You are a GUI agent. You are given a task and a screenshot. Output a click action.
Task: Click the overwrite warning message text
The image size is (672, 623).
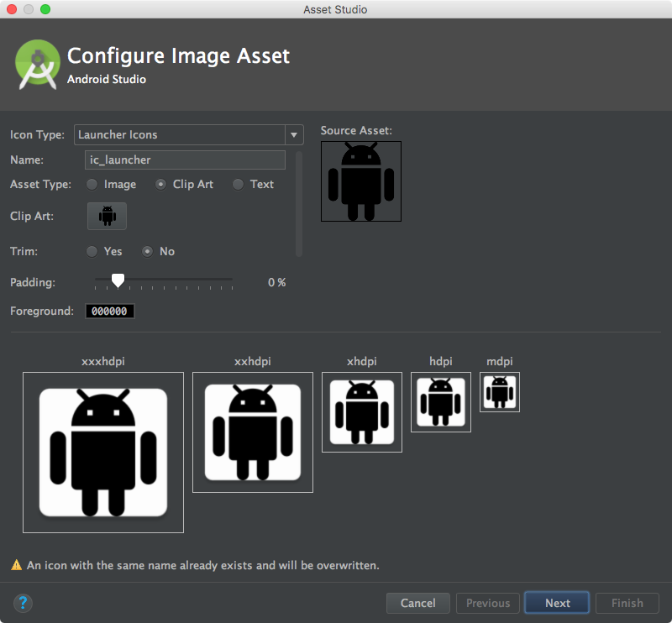click(x=203, y=566)
